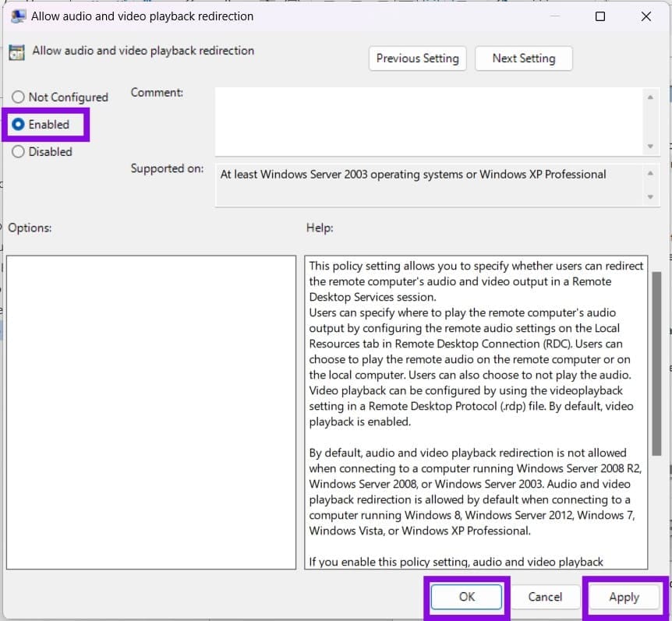Click the policy window icon in title bar

(x=18, y=16)
